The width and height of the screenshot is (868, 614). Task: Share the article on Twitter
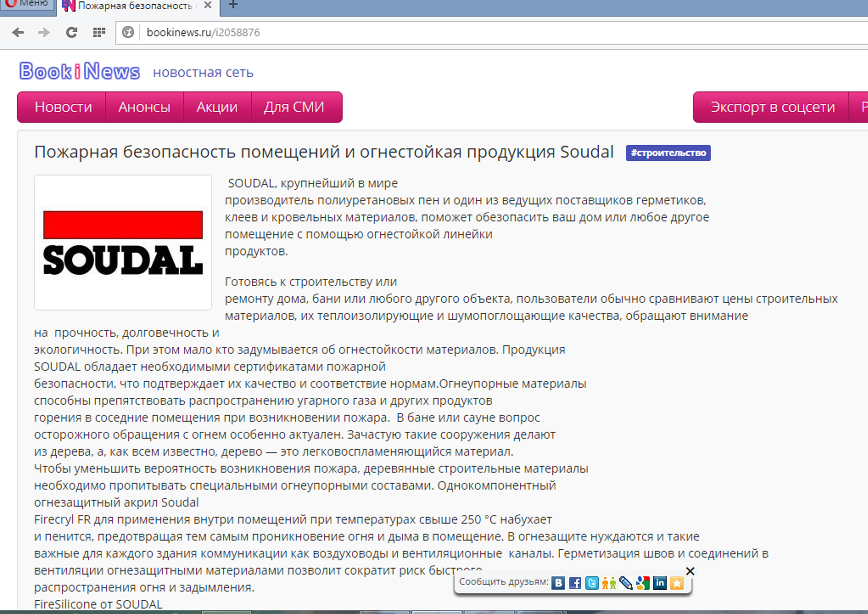click(592, 583)
